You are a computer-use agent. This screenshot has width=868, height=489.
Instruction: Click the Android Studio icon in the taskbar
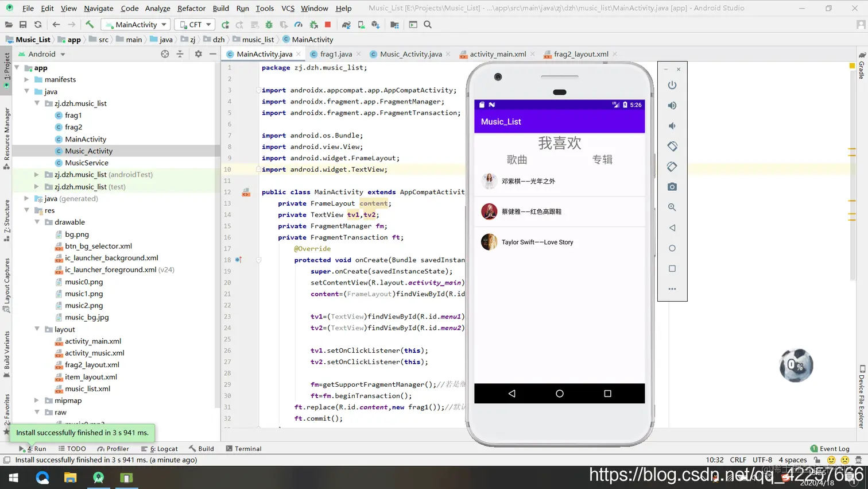click(99, 478)
